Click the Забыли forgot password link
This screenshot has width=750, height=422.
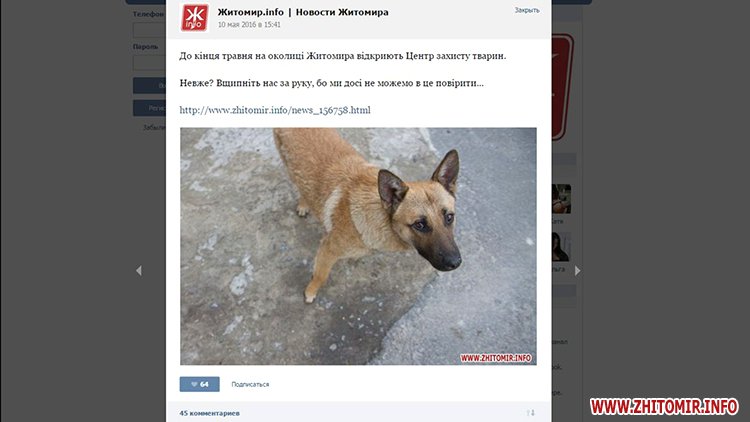(154, 128)
